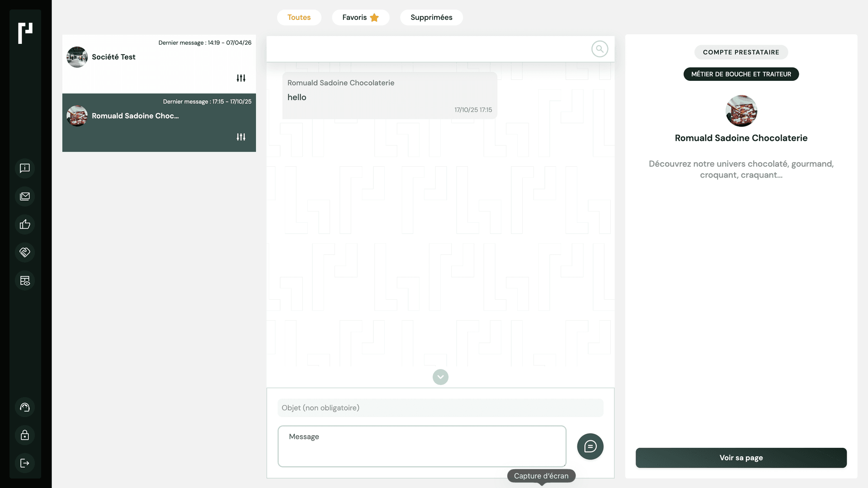This screenshot has width=868, height=488.
Task: Click the thumbs-up icon in sidebar
Action: 25,224
